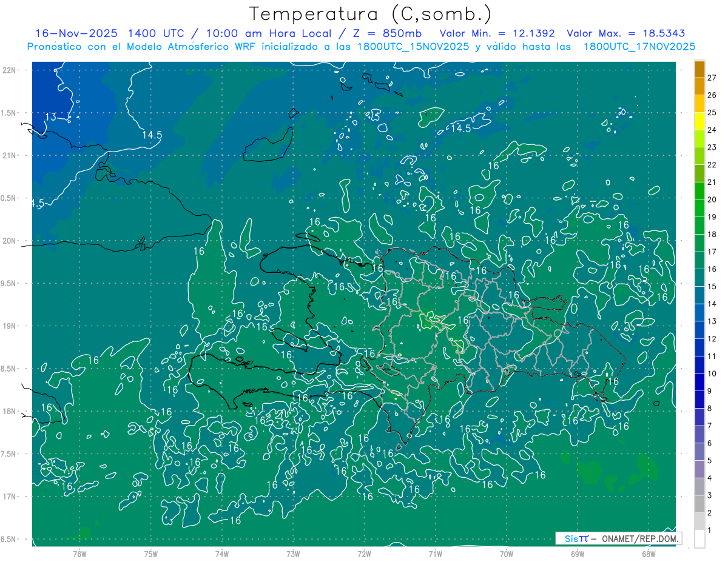Image resolution: width=728 pixels, height=562 pixels.
Task: Click latitude axis label "22N"
Action: (10, 70)
